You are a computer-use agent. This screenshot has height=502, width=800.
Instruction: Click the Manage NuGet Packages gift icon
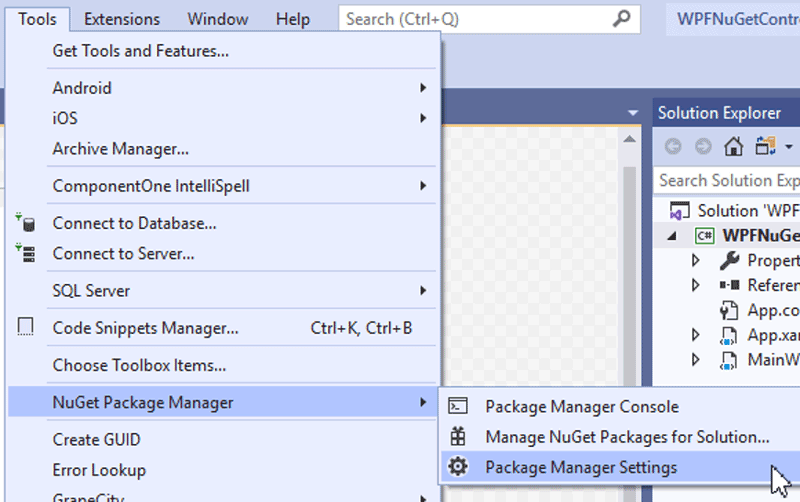click(x=458, y=437)
